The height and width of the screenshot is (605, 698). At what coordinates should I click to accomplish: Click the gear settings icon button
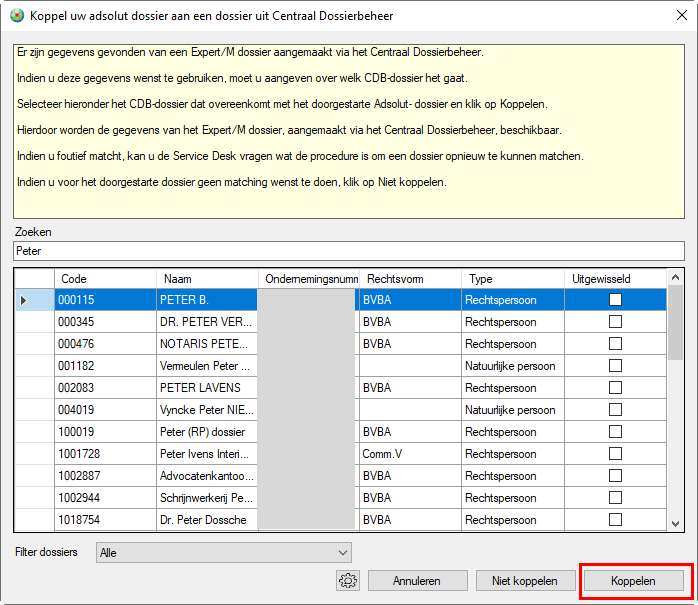click(x=348, y=580)
